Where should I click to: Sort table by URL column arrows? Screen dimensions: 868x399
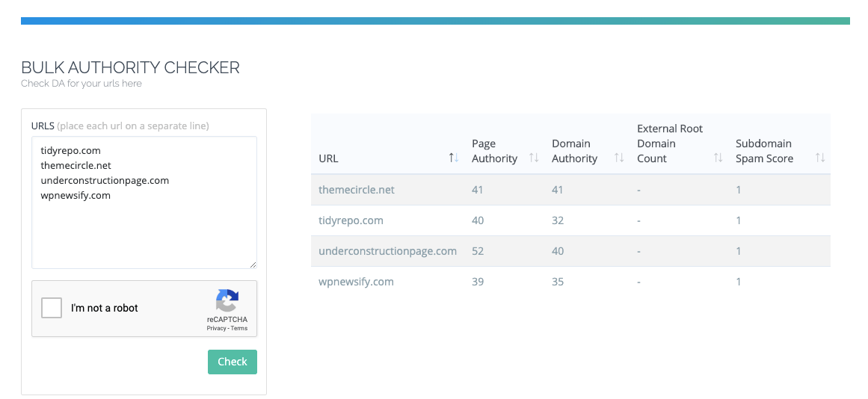pos(453,158)
